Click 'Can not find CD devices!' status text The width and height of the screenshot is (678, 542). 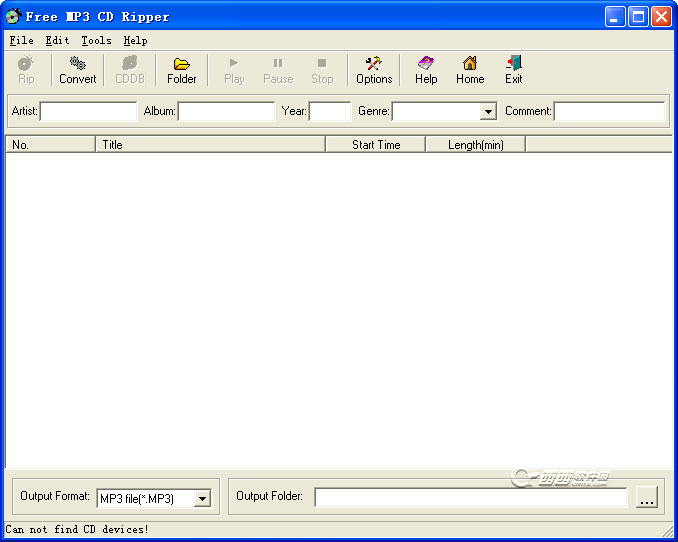point(77,529)
